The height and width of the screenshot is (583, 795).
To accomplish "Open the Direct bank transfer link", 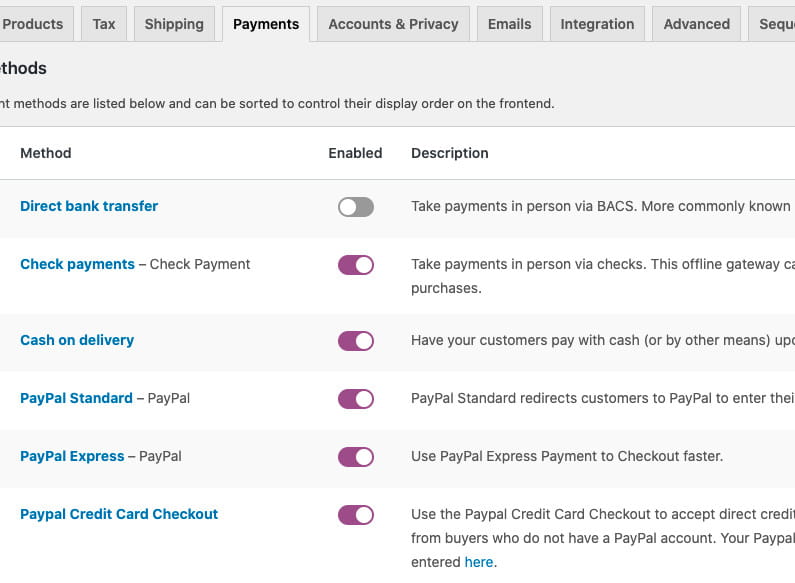I will pyautogui.click(x=89, y=206).
